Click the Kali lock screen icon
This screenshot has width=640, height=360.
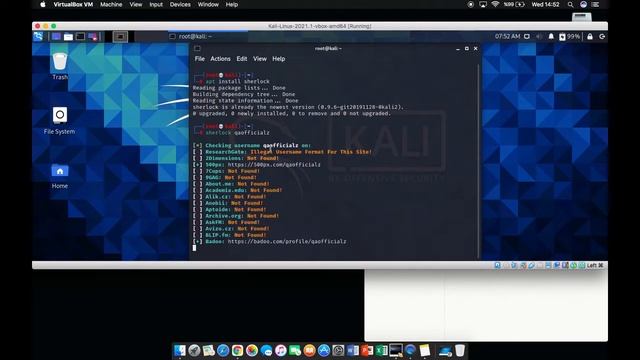tap(590, 37)
